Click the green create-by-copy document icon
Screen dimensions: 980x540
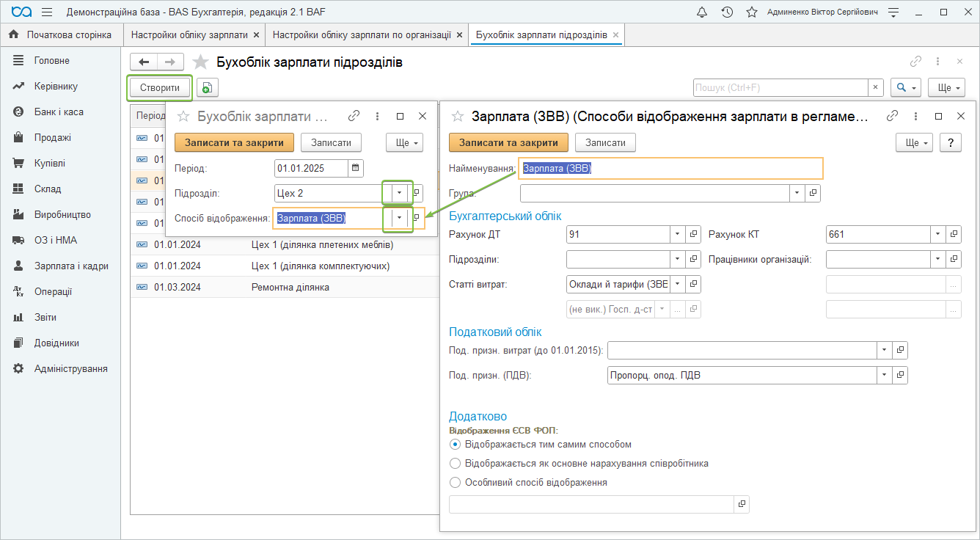[x=208, y=88]
